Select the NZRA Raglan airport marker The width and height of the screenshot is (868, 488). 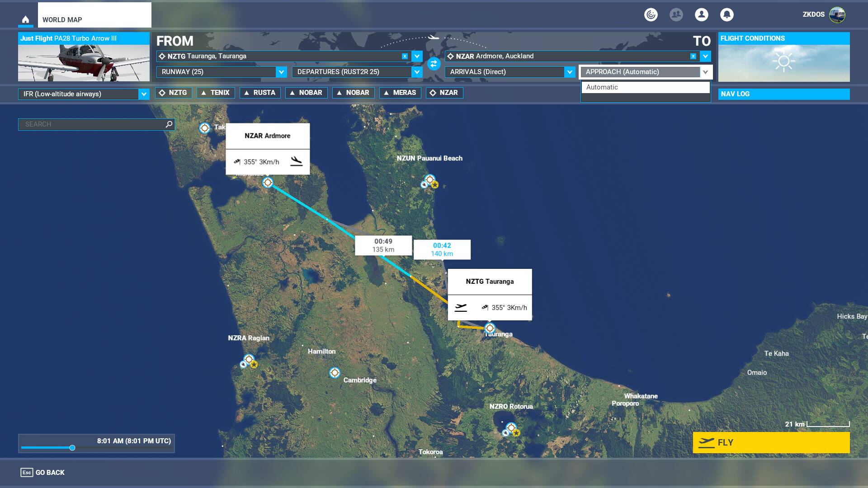(x=249, y=361)
